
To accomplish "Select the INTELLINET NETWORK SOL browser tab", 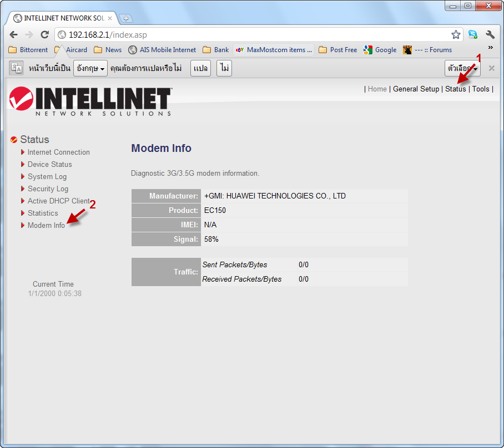I will point(62,18).
